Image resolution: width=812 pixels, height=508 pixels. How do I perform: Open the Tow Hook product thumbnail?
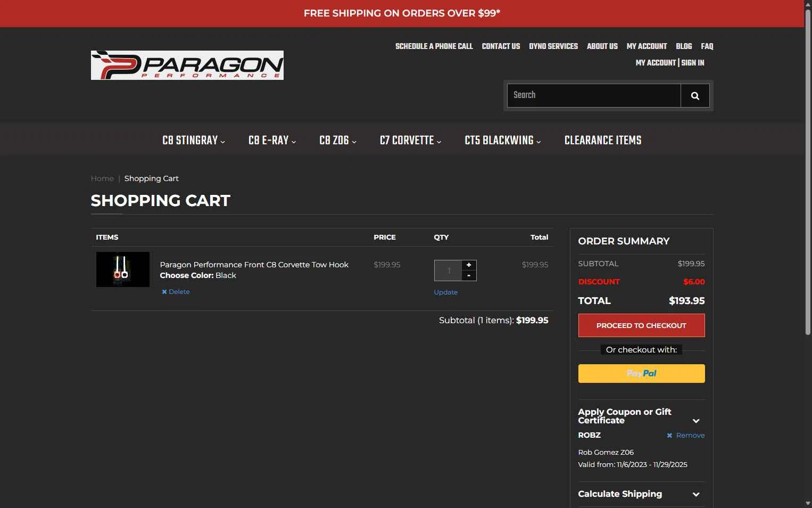click(x=123, y=269)
